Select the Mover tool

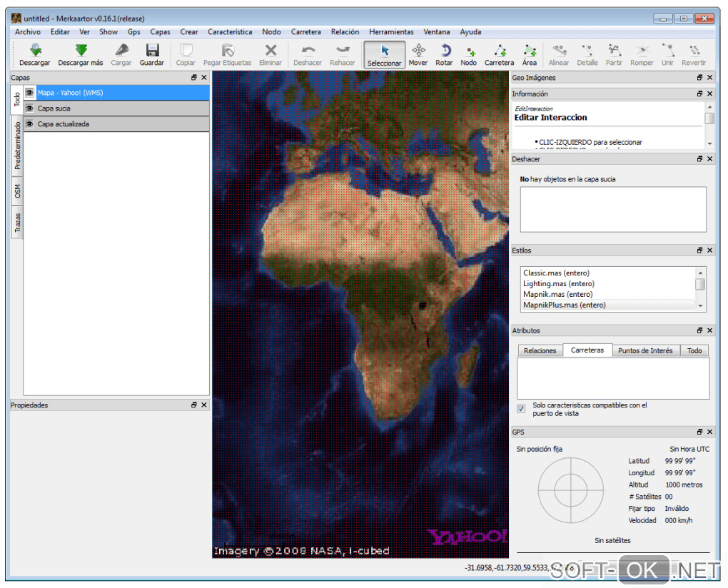pos(418,51)
